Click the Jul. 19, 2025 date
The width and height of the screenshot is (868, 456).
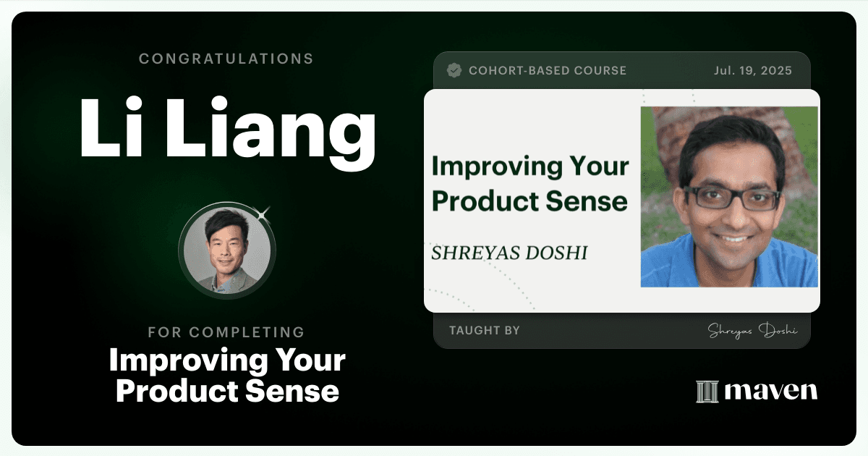pyautogui.click(x=751, y=71)
